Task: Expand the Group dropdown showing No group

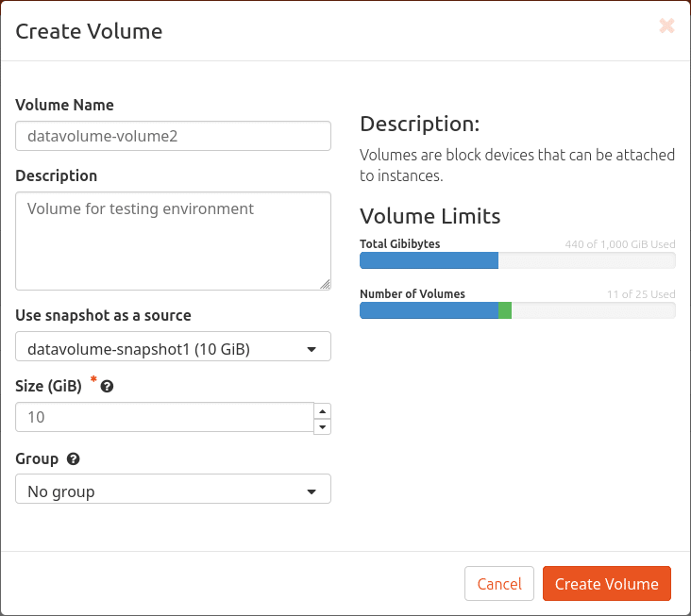Action: [173, 490]
